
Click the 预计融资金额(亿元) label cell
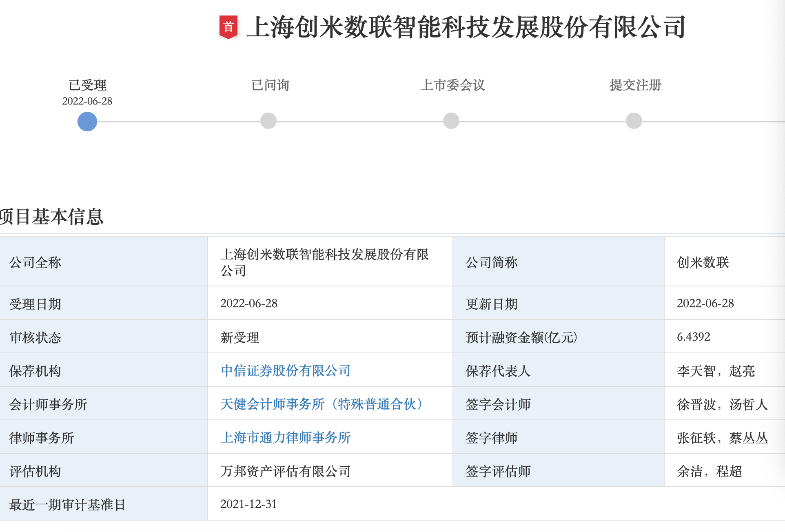558,337
